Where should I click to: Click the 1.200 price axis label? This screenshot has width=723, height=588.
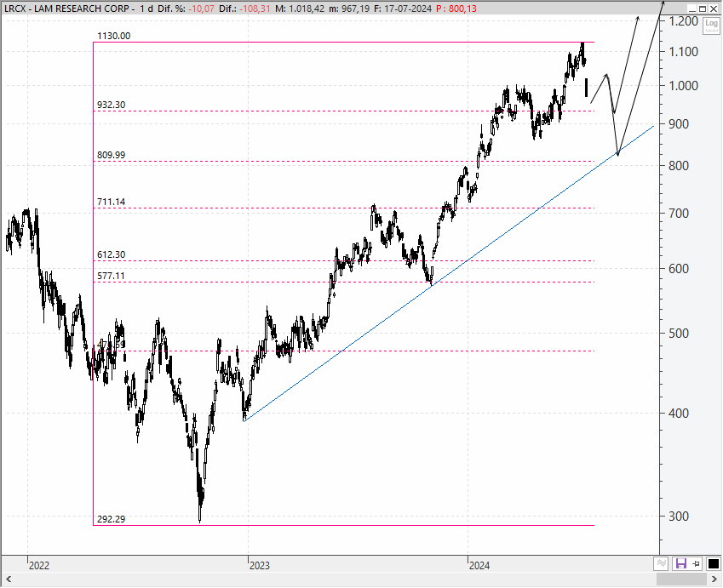coord(684,20)
